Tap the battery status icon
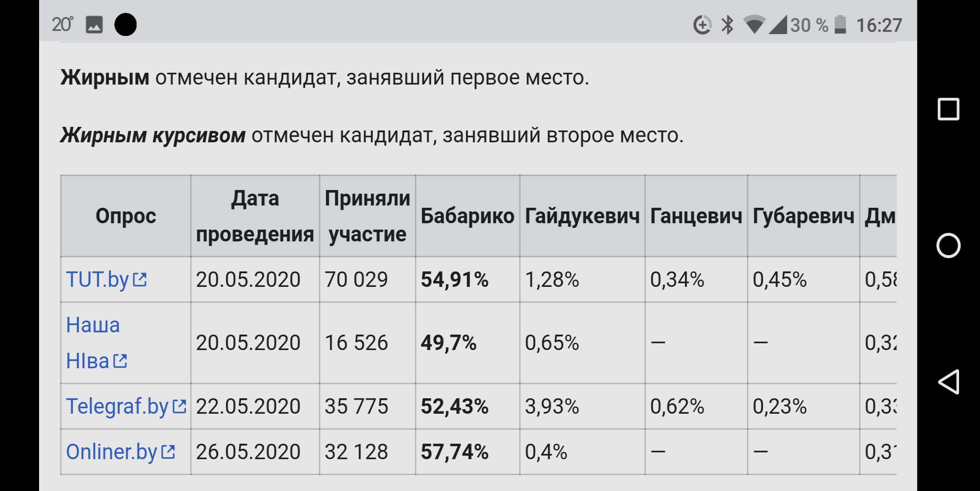Image resolution: width=980 pixels, height=491 pixels. (840, 25)
